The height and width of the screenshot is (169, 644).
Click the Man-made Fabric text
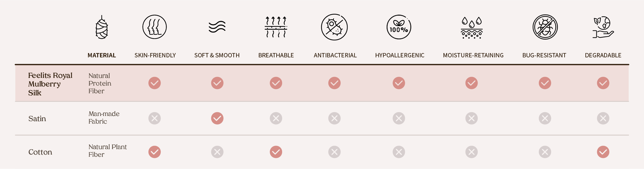click(x=104, y=117)
